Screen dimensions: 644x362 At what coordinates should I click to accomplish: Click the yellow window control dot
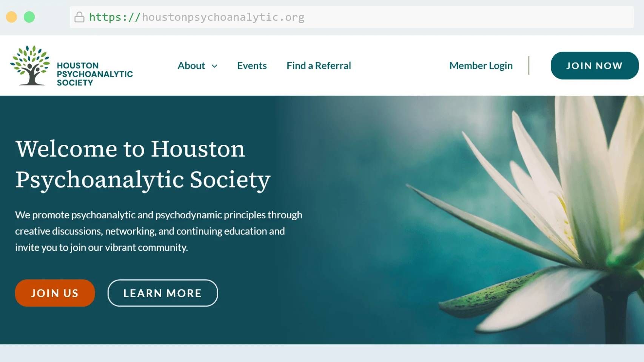click(x=12, y=17)
